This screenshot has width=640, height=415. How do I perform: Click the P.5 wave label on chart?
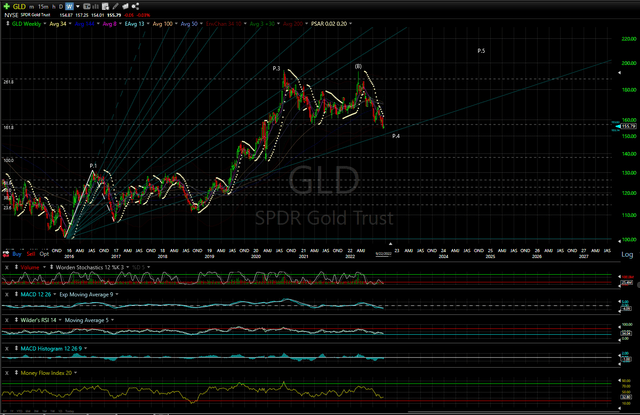[x=481, y=51]
